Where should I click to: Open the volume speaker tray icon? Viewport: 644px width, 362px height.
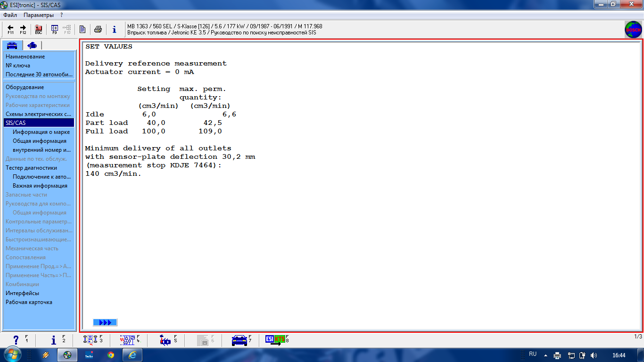(x=594, y=355)
